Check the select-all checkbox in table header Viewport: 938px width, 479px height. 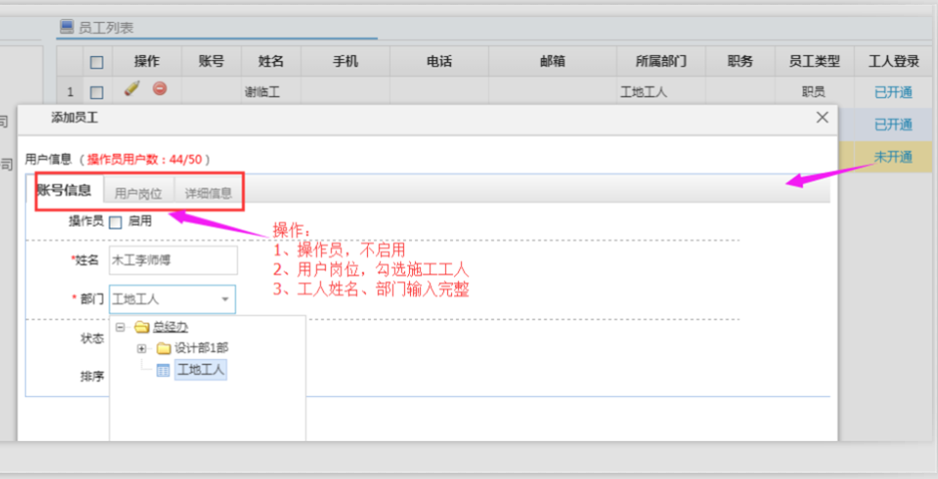click(x=97, y=62)
